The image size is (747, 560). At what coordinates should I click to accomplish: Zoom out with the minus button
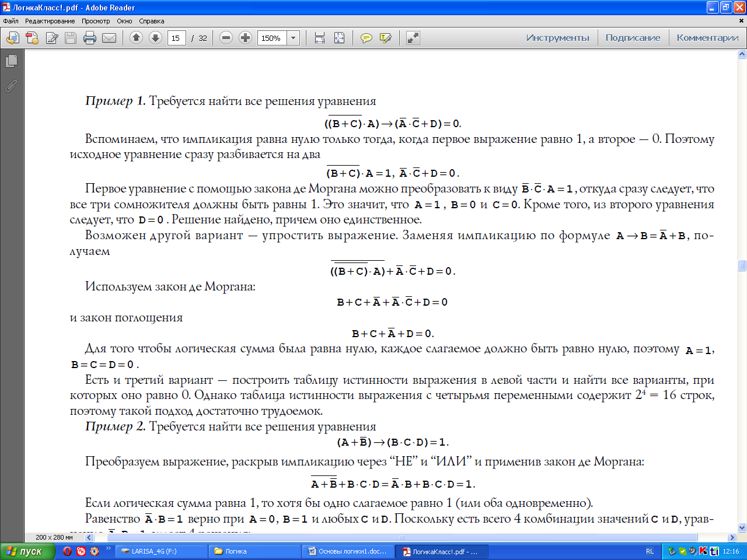[x=226, y=38]
